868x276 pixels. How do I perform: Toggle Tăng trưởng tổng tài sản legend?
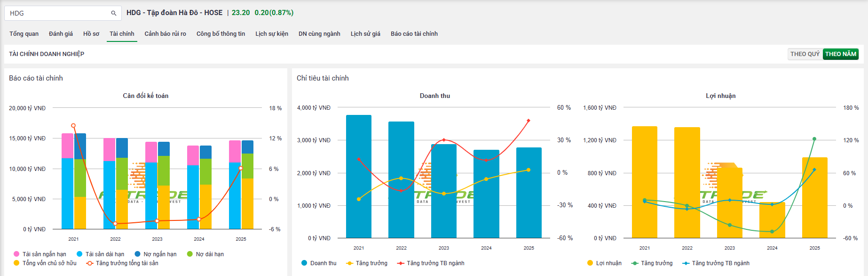[122, 263]
